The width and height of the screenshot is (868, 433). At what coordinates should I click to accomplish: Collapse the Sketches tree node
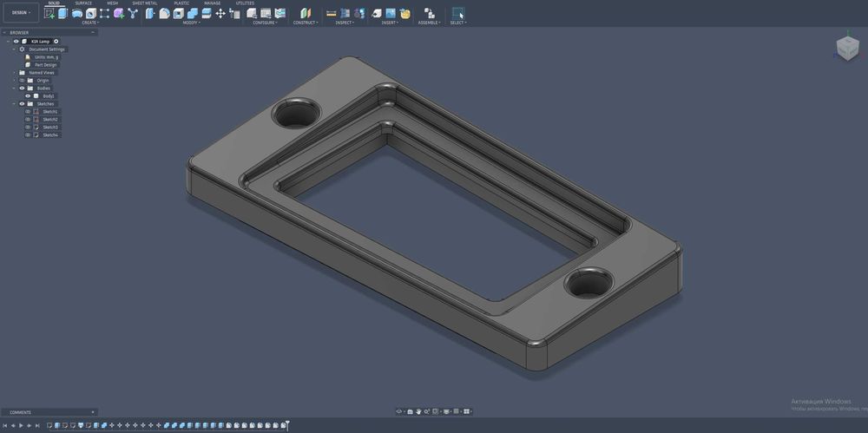coord(15,103)
